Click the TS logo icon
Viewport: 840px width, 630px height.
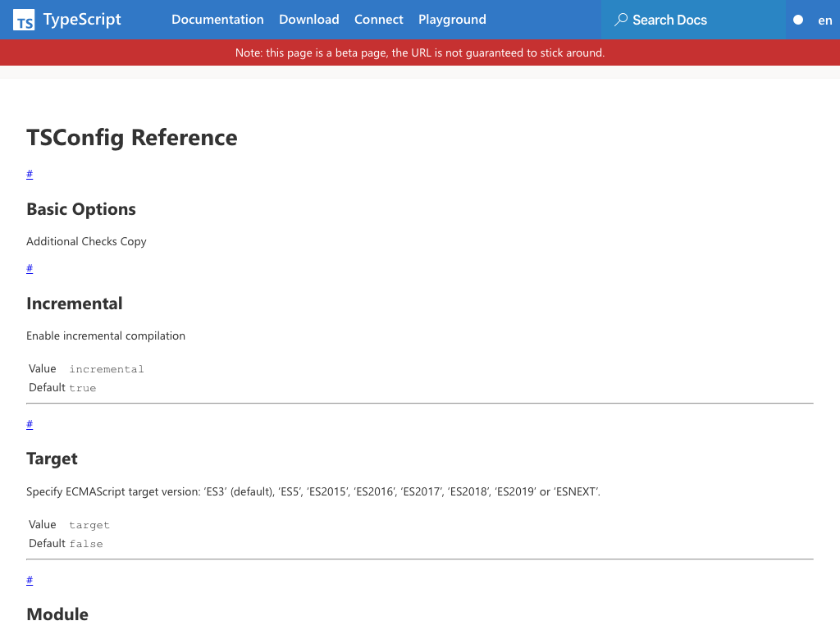click(x=24, y=20)
